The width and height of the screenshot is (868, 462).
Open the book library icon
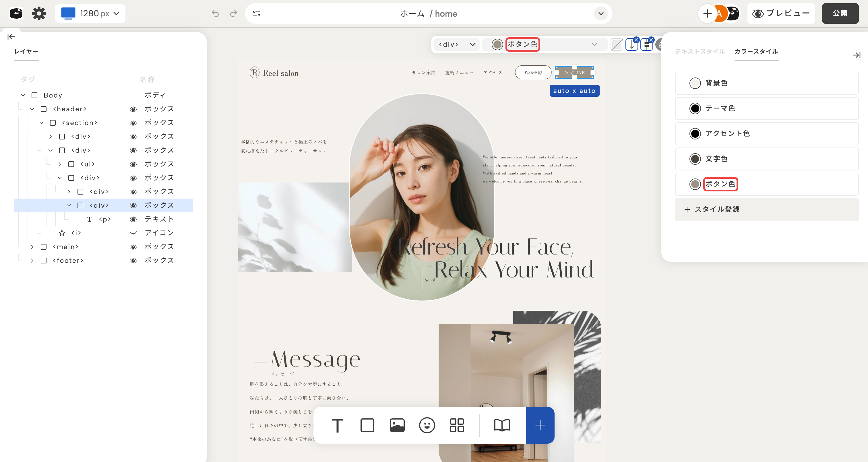[x=502, y=425]
